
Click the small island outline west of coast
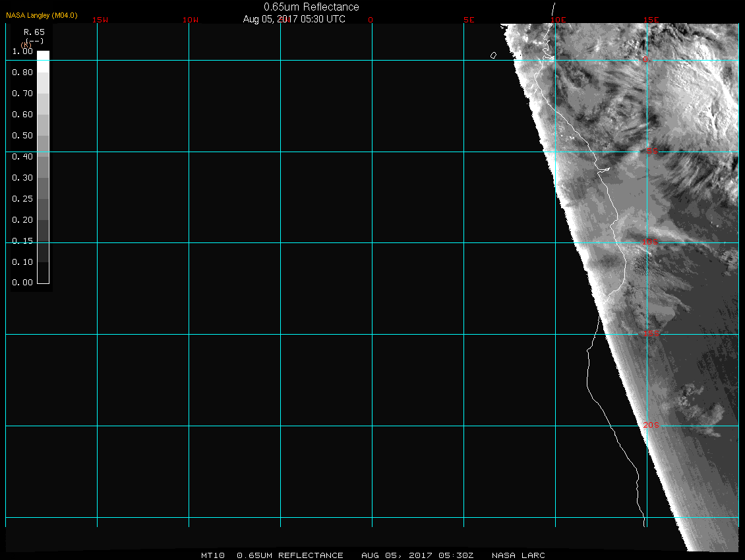coord(493,55)
